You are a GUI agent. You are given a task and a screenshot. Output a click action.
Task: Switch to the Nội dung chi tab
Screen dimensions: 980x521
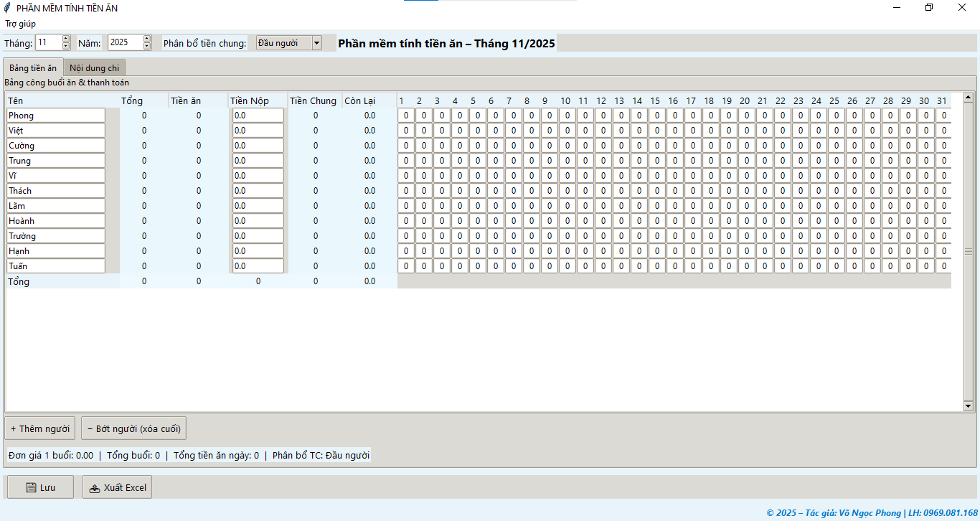pos(94,68)
